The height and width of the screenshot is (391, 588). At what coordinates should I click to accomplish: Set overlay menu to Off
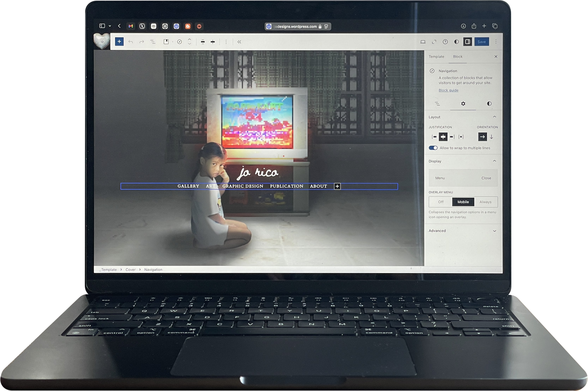[x=441, y=202]
